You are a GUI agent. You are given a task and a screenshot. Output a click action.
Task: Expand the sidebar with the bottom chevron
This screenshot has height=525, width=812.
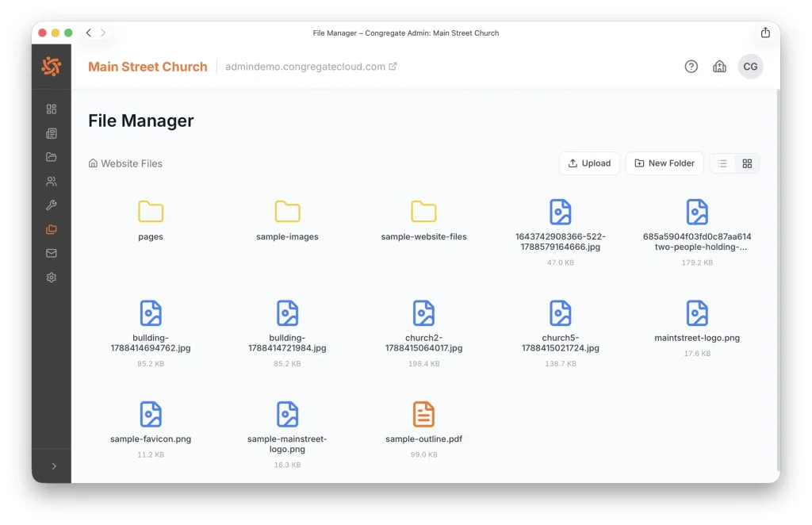pos(54,466)
